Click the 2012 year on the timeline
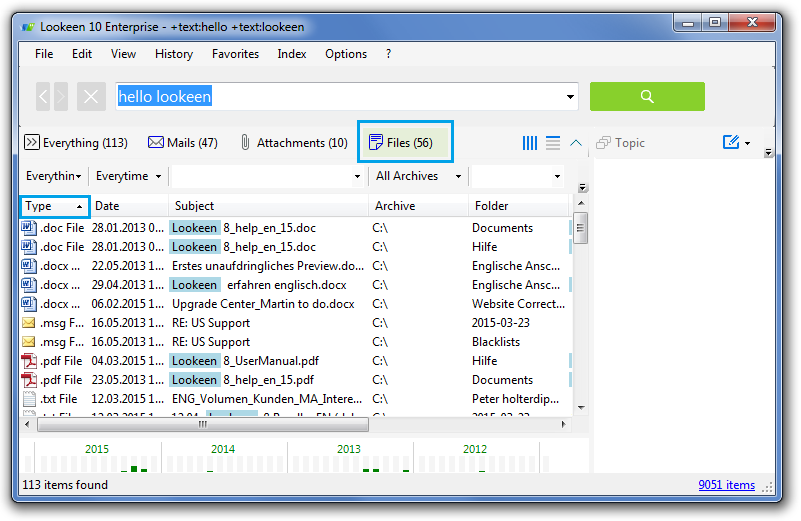801x521 pixels. (475, 449)
